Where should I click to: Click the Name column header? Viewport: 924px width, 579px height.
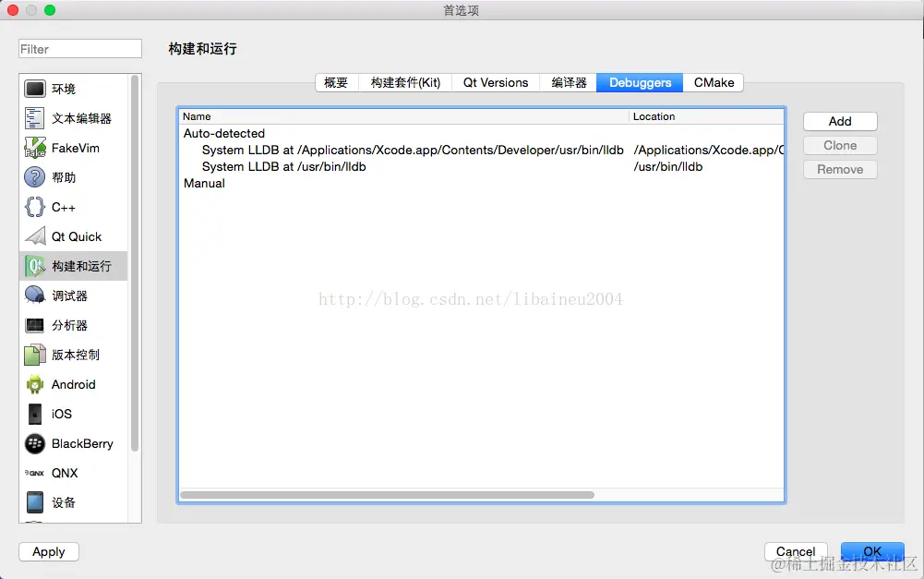(x=403, y=116)
